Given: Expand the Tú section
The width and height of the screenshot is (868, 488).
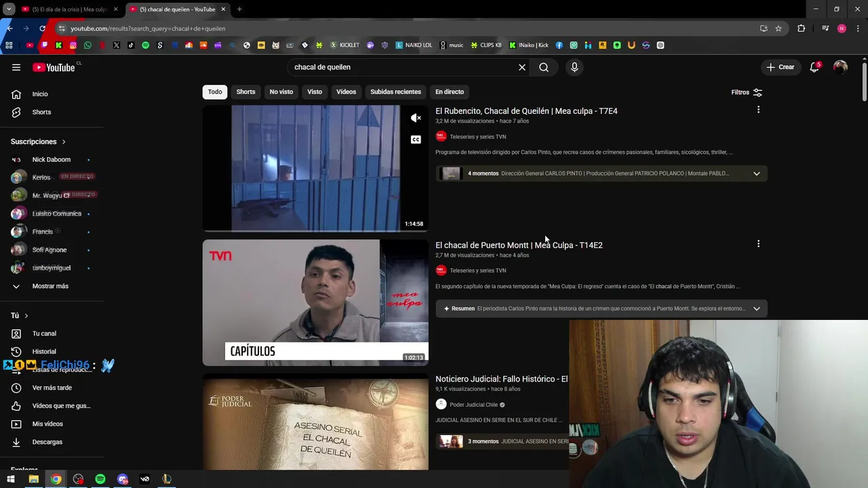Looking at the screenshot, I should coord(20,316).
